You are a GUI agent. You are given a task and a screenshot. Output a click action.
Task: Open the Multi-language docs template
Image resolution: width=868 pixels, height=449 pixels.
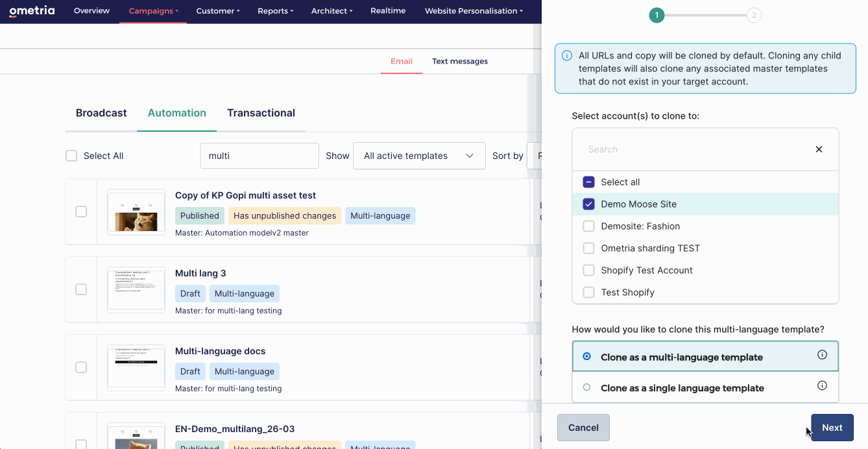tap(221, 351)
